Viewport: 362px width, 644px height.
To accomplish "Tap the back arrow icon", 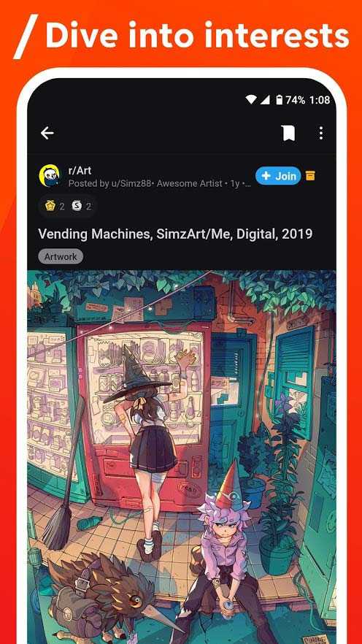I will (x=47, y=133).
